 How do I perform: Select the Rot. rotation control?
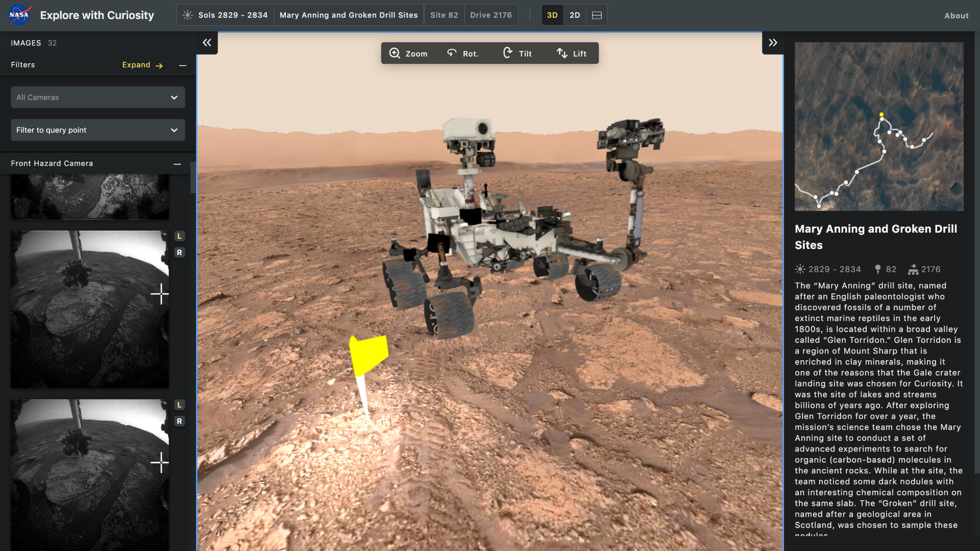(x=463, y=54)
